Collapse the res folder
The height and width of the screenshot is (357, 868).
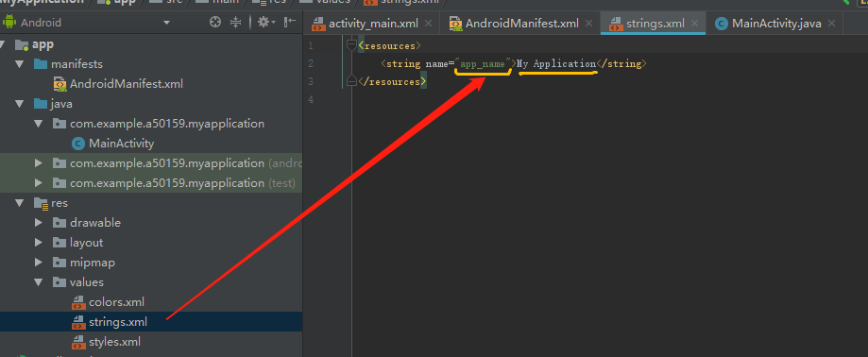(21, 203)
